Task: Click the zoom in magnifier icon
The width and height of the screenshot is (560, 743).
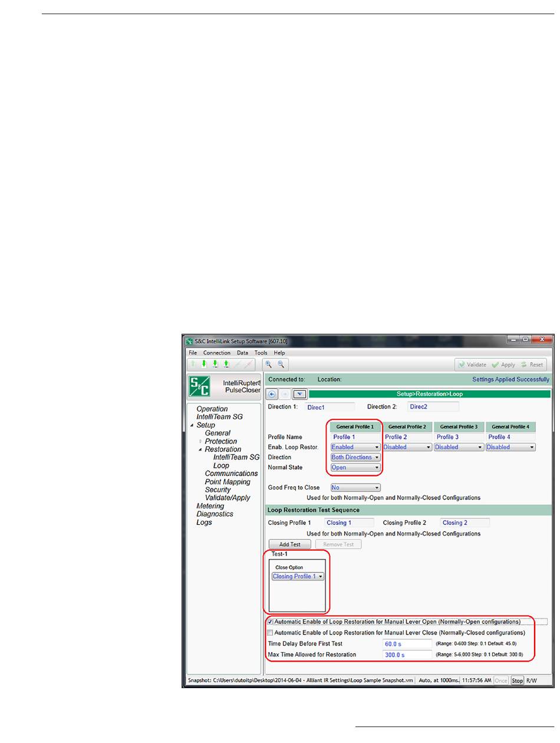Action: (x=268, y=364)
